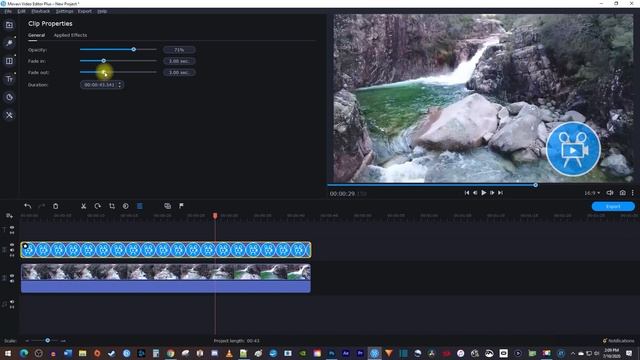
Task: Open the Export menu
Action: (x=85, y=11)
